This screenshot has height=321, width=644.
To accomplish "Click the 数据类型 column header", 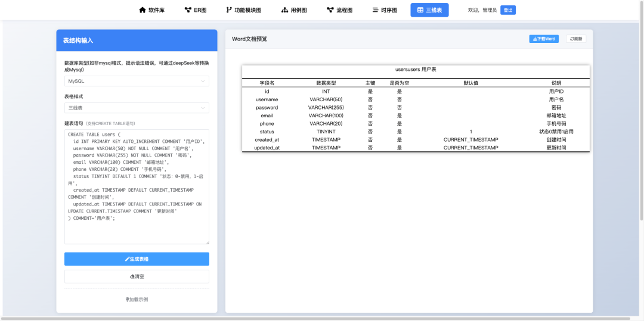I will [x=326, y=83].
